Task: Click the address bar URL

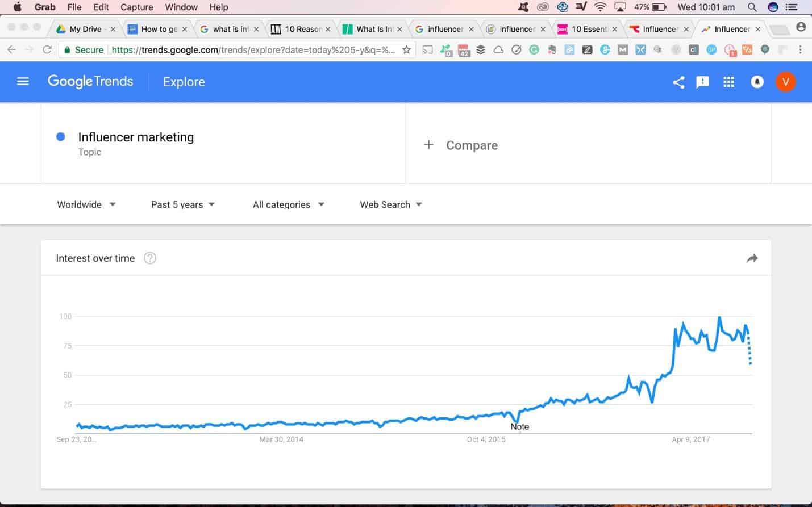Action: 253,50
